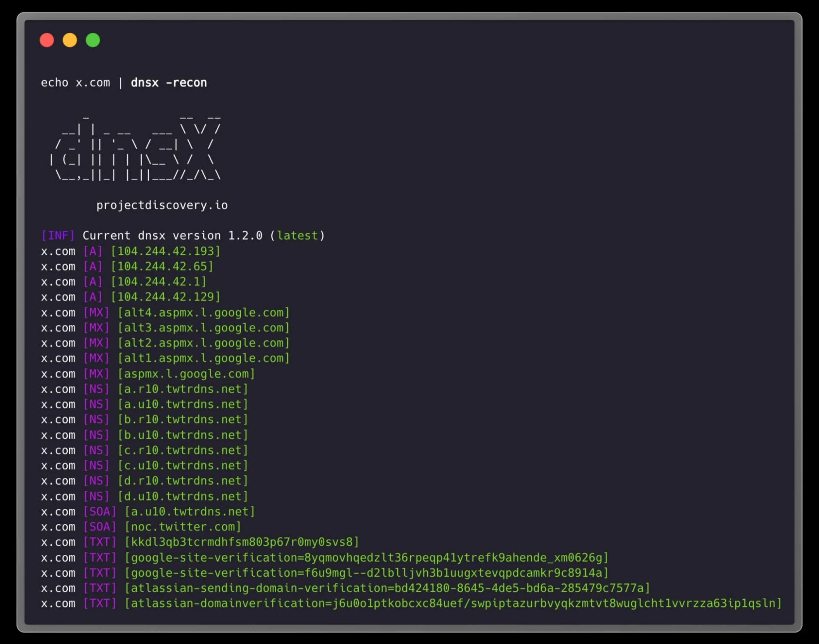Click the atlassian-sending-domain-verification TXT record
819x644 pixels.
(x=387, y=588)
